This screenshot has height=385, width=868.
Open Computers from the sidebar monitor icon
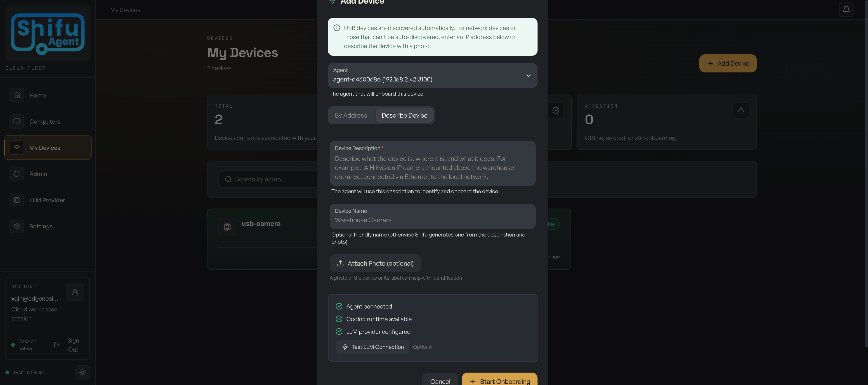[x=17, y=121]
